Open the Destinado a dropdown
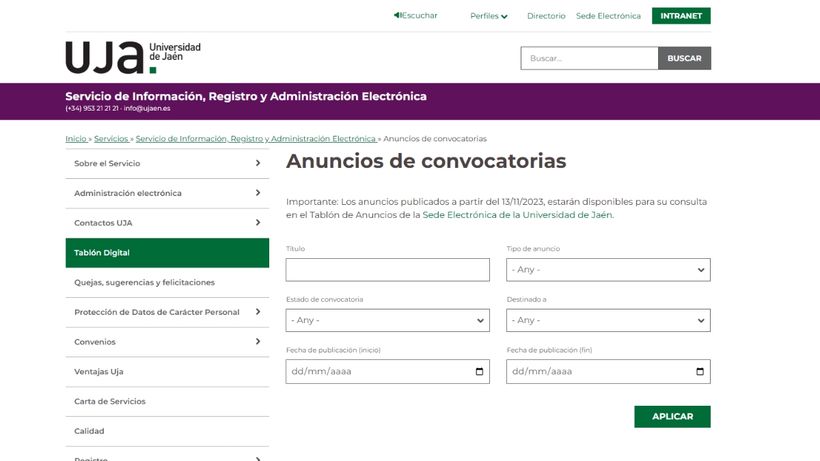Image resolution: width=820 pixels, height=461 pixels. tap(608, 320)
